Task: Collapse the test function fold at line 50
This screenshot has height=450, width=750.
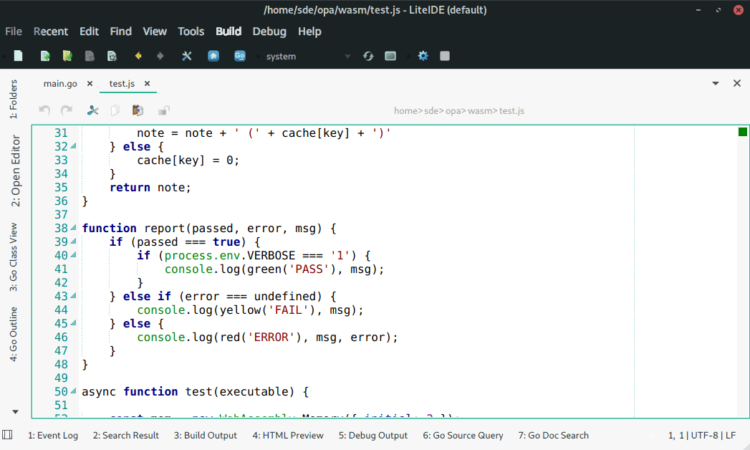Action: (x=73, y=391)
